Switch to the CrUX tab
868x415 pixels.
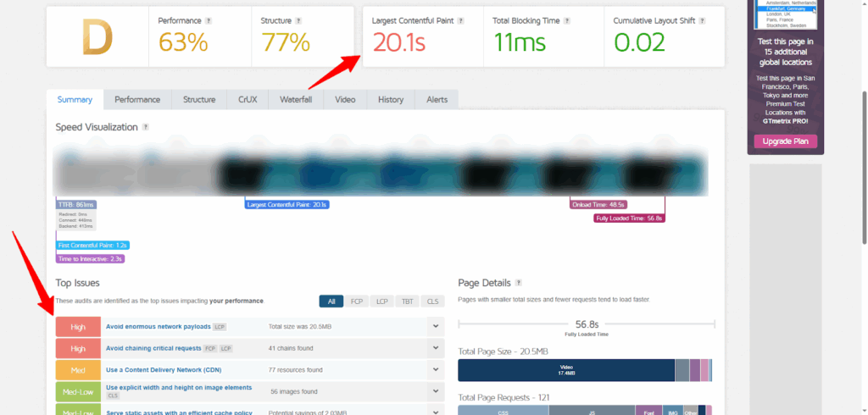click(248, 100)
